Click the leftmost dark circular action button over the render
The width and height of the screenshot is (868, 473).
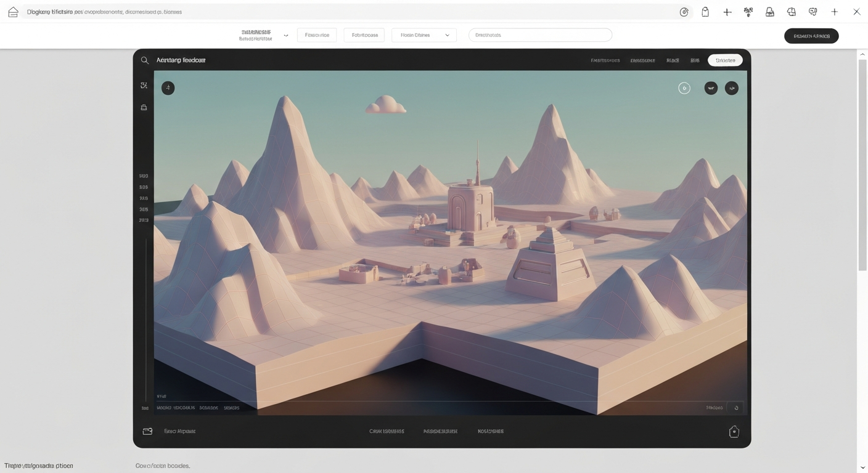tap(711, 88)
